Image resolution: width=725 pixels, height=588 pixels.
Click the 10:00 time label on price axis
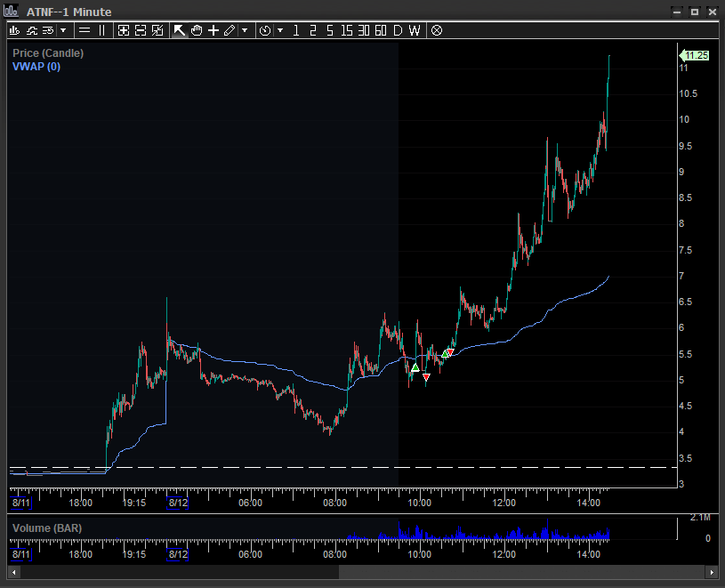(x=419, y=503)
